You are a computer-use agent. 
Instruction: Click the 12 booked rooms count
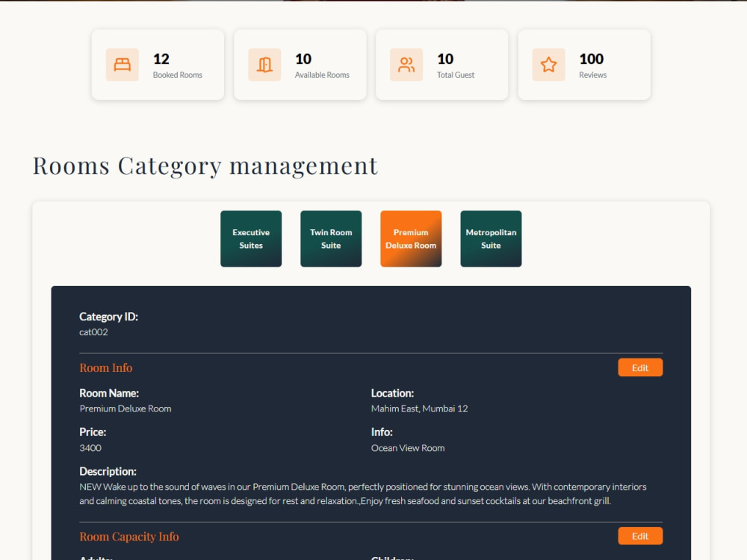tap(161, 59)
